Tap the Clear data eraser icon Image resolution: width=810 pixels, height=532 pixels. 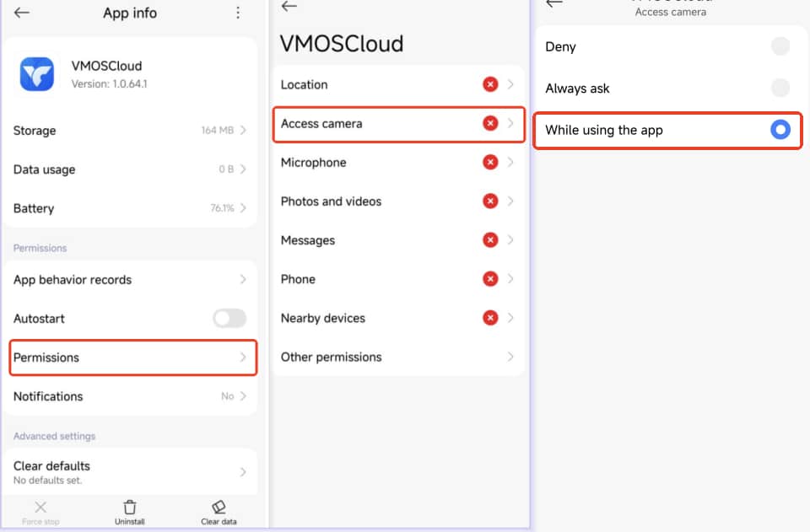click(x=219, y=507)
